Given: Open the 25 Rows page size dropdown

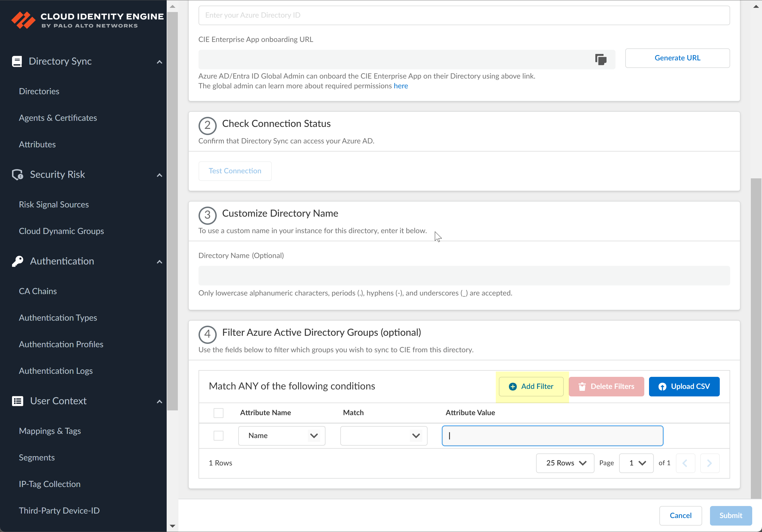Looking at the screenshot, I should (x=565, y=463).
